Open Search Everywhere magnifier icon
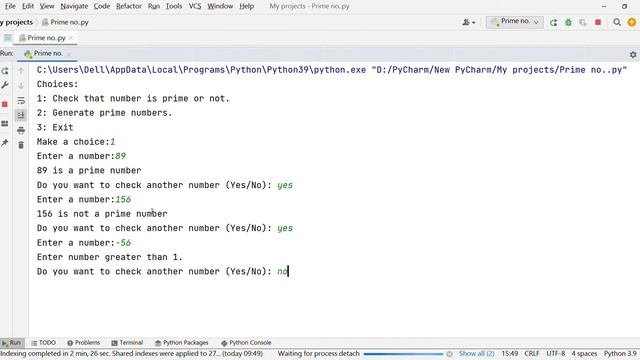 (617, 22)
